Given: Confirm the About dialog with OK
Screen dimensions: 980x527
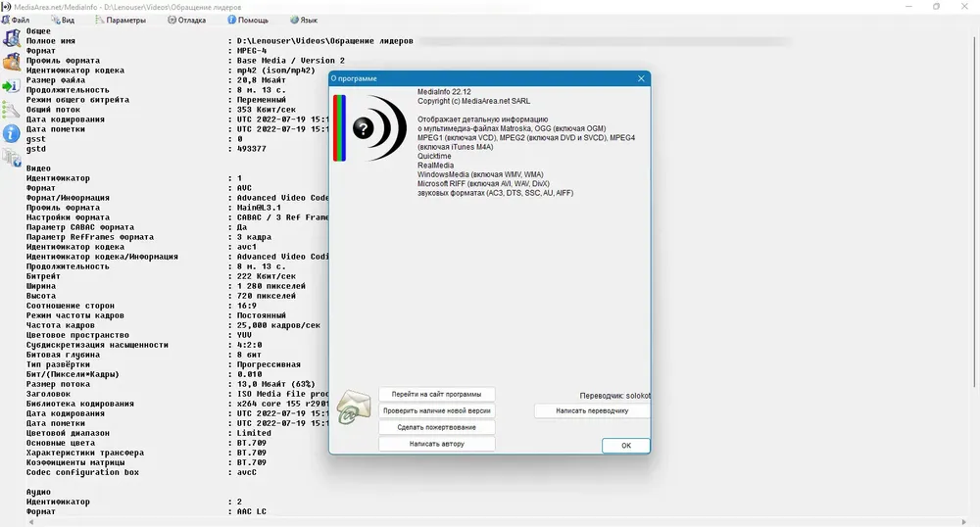Looking at the screenshot, I should [626, 446].
